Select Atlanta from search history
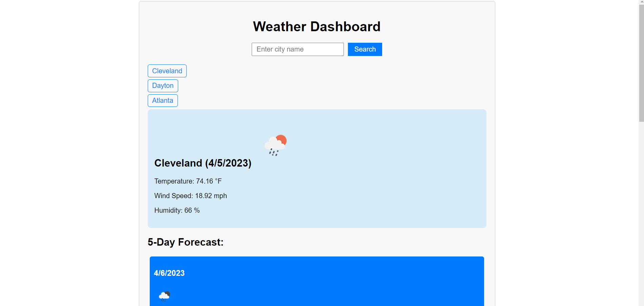Viewport: 644px width, 306px height. 163,100
